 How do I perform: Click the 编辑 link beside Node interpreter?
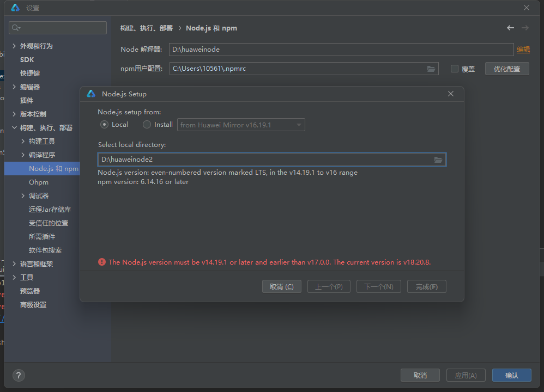523,50
